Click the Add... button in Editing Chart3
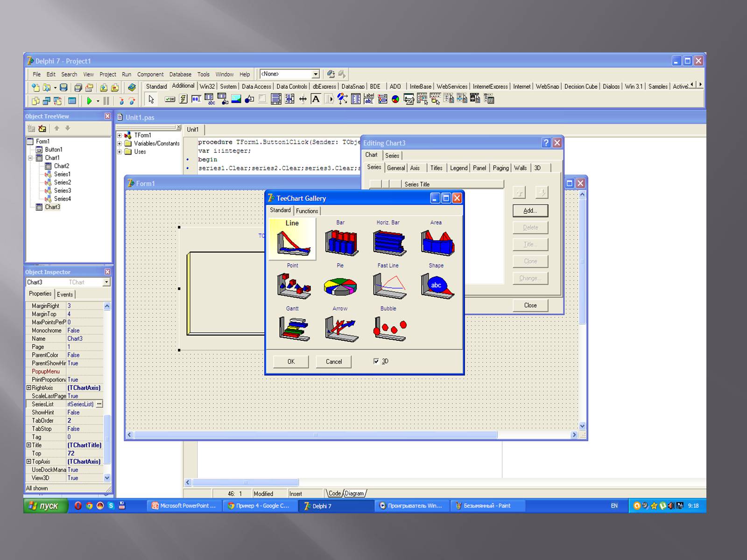Viewport: 747px width, 560px height. (x=530, y=210)
